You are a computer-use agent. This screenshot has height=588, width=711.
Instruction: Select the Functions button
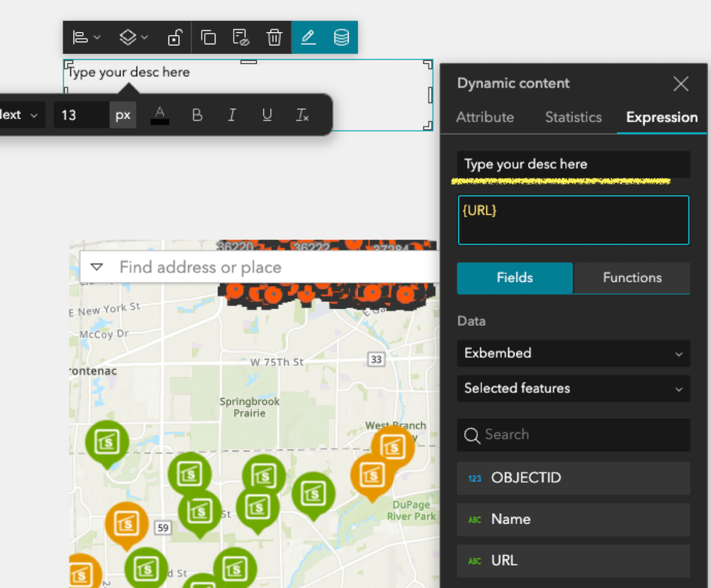tap(632, 278)
